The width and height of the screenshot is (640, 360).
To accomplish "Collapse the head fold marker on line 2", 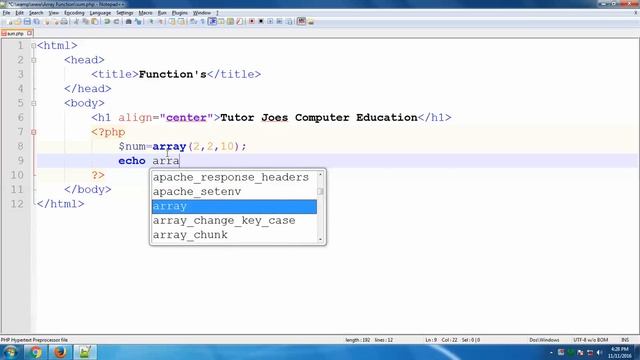I will click(33, 60).
